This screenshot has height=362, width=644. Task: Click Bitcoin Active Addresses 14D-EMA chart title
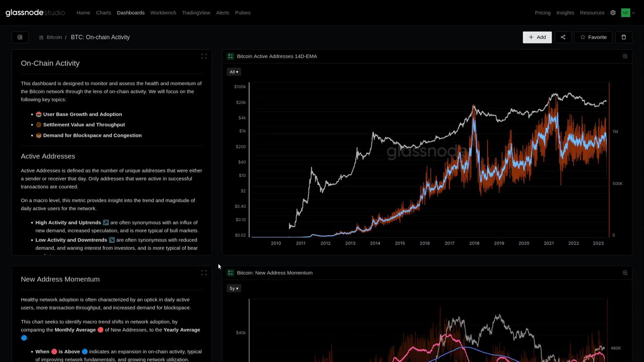coord(277,56)
